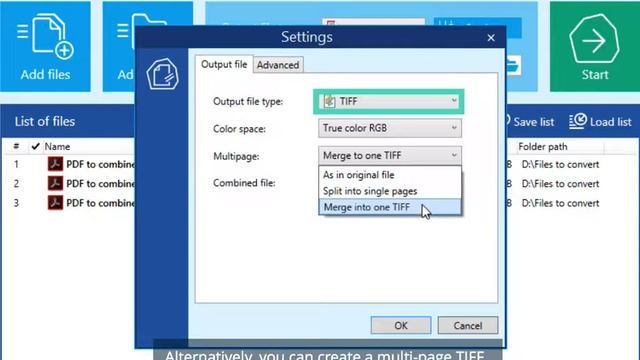Toggle the checkmark column header
Viewport: 640px width, 360px height.
(36, 146)
